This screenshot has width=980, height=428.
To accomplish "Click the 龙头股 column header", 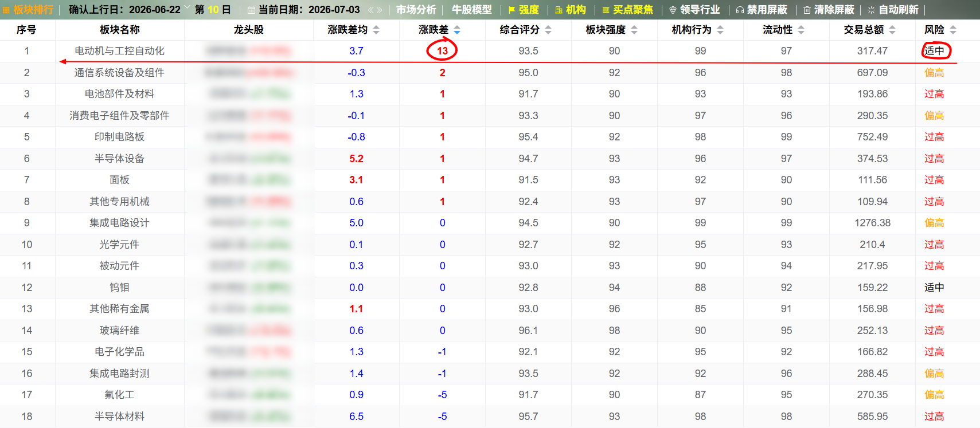I will [x=249, y=30].
